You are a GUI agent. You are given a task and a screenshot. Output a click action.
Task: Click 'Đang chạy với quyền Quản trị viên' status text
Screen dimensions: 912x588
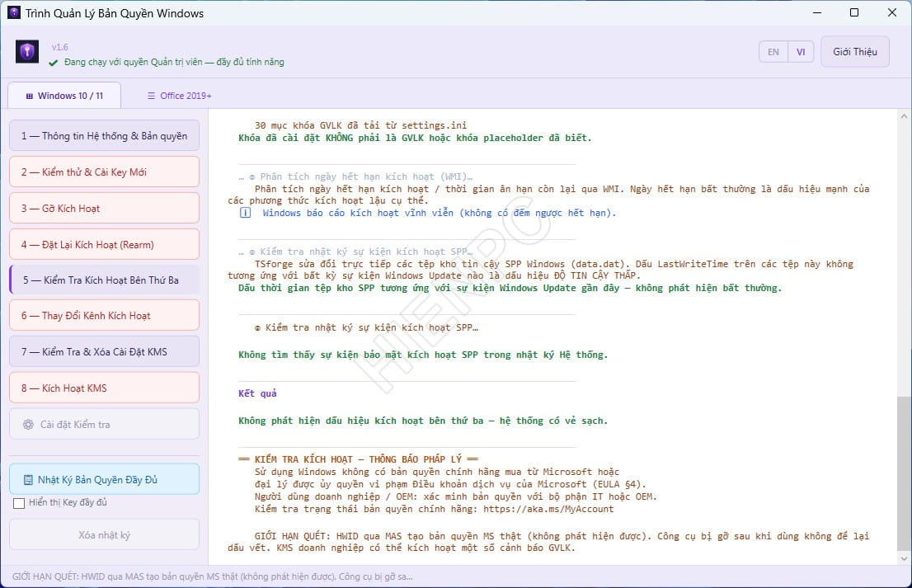(174, 62)
